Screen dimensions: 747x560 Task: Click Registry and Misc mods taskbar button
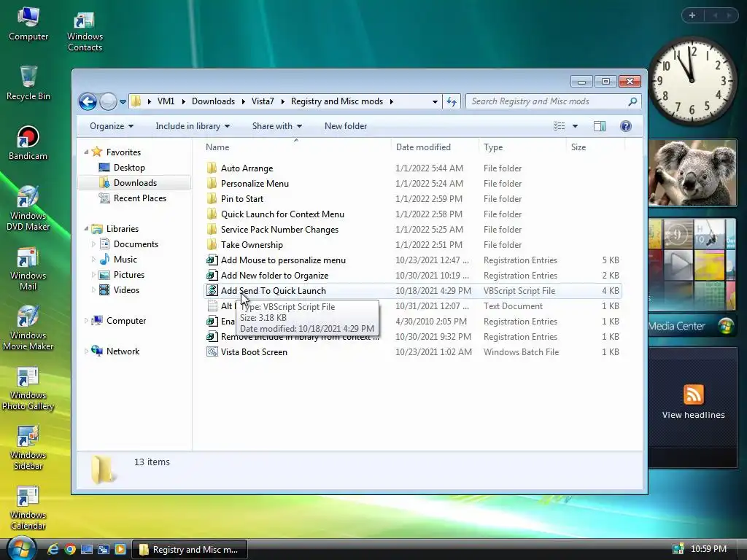click(189, 550)
